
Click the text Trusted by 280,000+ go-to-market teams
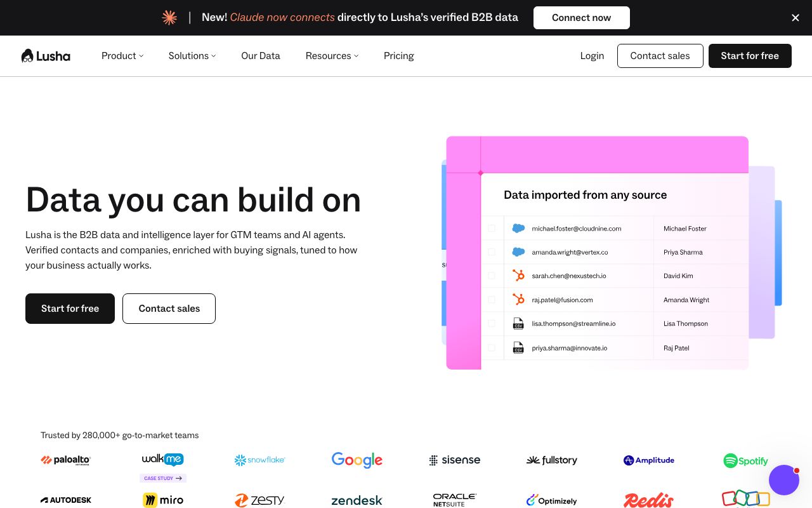pos(120,436)
